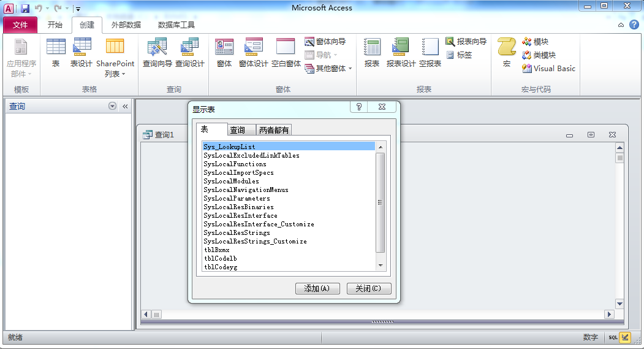
Task: Select SysLocalImportSpecs in the list
Action: [x=289, y=172]
